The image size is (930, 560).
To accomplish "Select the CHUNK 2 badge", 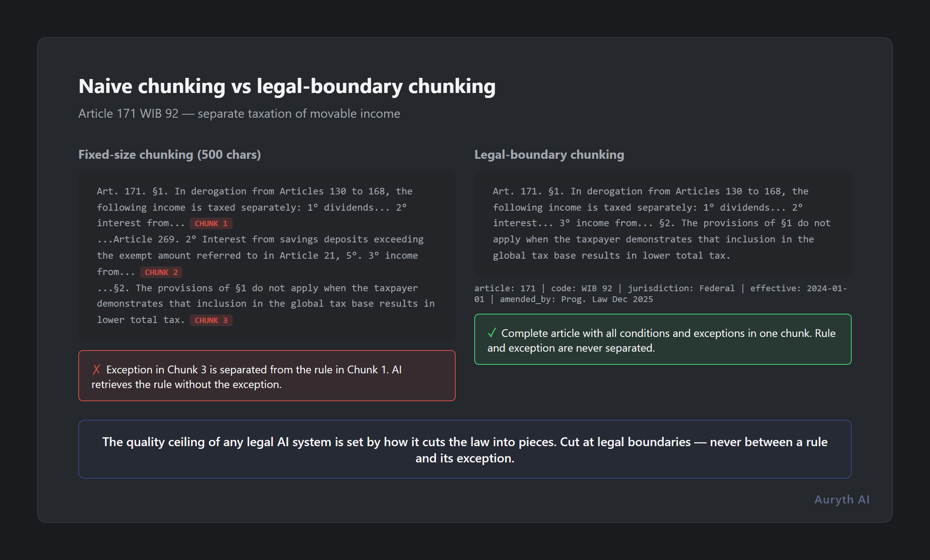I will point(161,272).
